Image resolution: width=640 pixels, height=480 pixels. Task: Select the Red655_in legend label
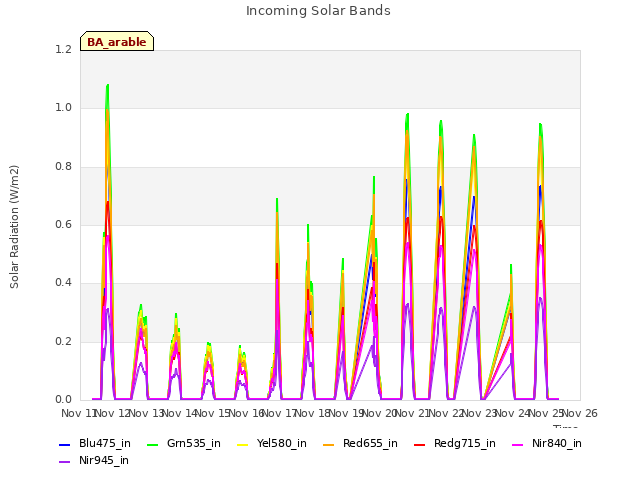[370, 443]
